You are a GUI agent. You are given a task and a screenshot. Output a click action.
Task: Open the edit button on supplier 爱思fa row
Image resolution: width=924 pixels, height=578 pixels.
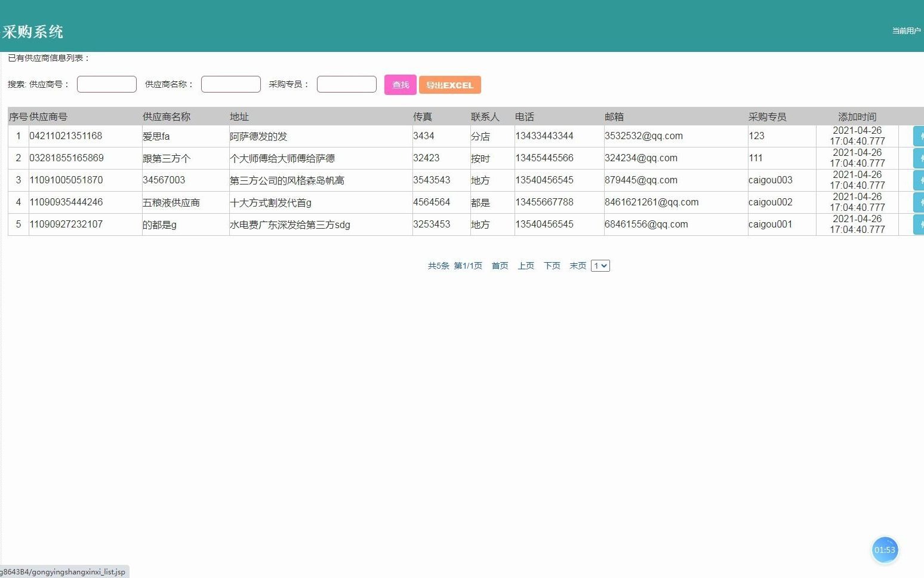point(919,136)
